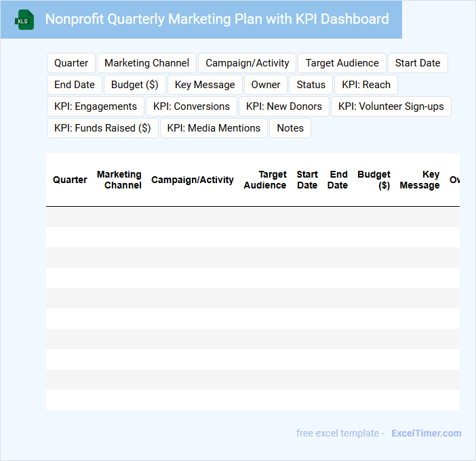Click the page title heading text
The width and height of the screenshot is (476, 461).
(x=217, y=19)
